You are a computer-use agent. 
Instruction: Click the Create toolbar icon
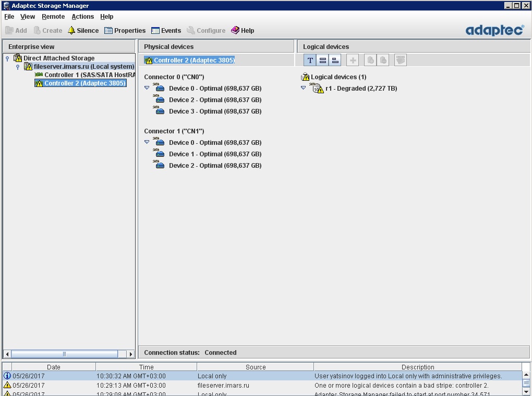[37, 31]
